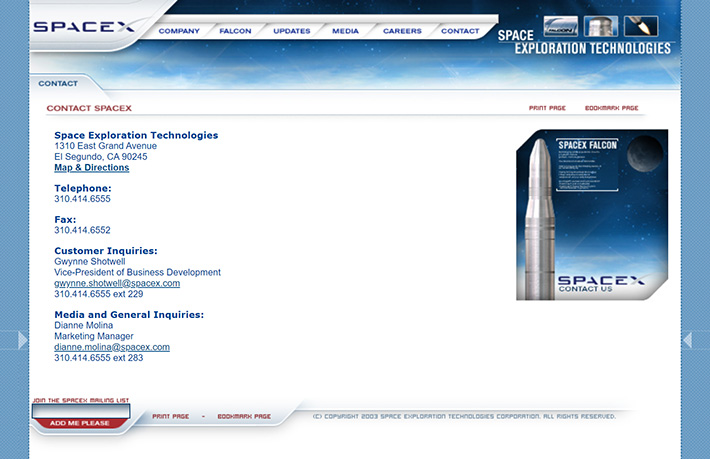Select fax number 310.414.6552
This screenshot has width=710, height=459.
(82, 230)
